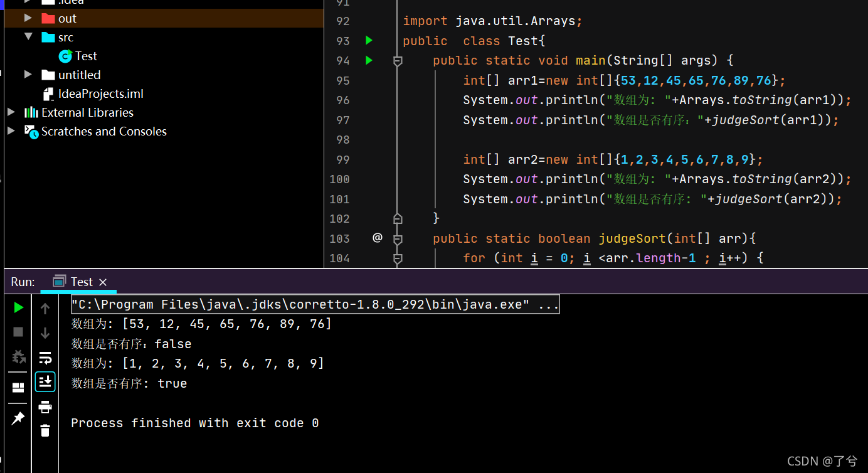This screenshot has width=868, height=473.
Task: Click 'Process finished with exit code 0' text
Action: point(195,423)
